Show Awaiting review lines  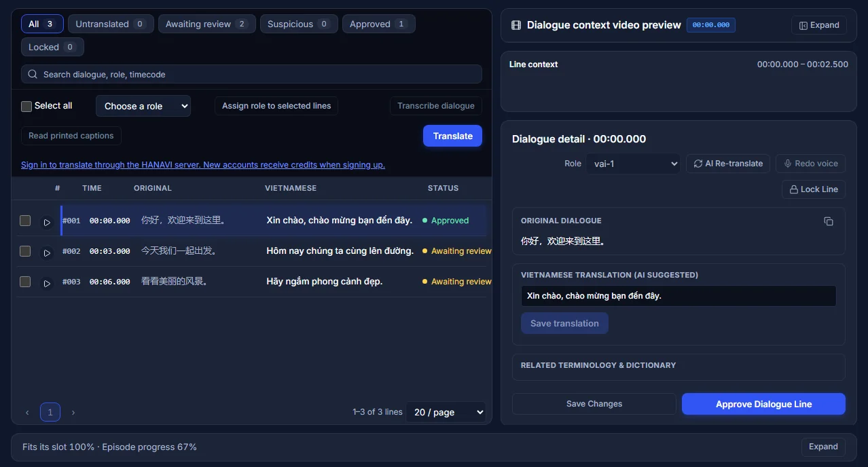tap(207, 24)
